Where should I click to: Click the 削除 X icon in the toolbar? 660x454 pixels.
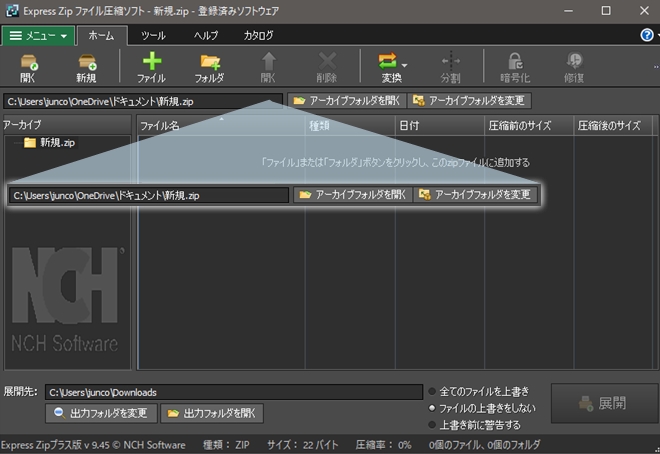327,61
